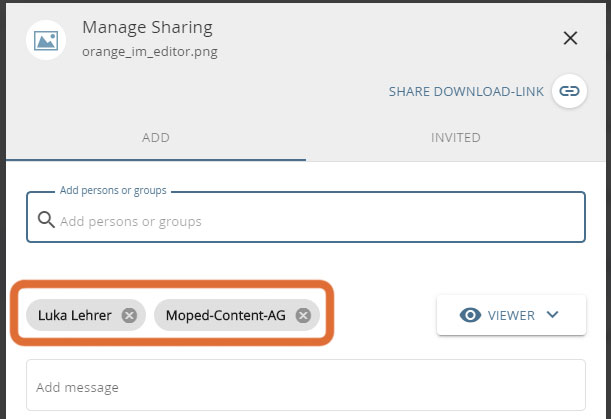This screenshot has width=611, height=419.
Task: Open the INVITED tab
Action: (x=456, y=137)
